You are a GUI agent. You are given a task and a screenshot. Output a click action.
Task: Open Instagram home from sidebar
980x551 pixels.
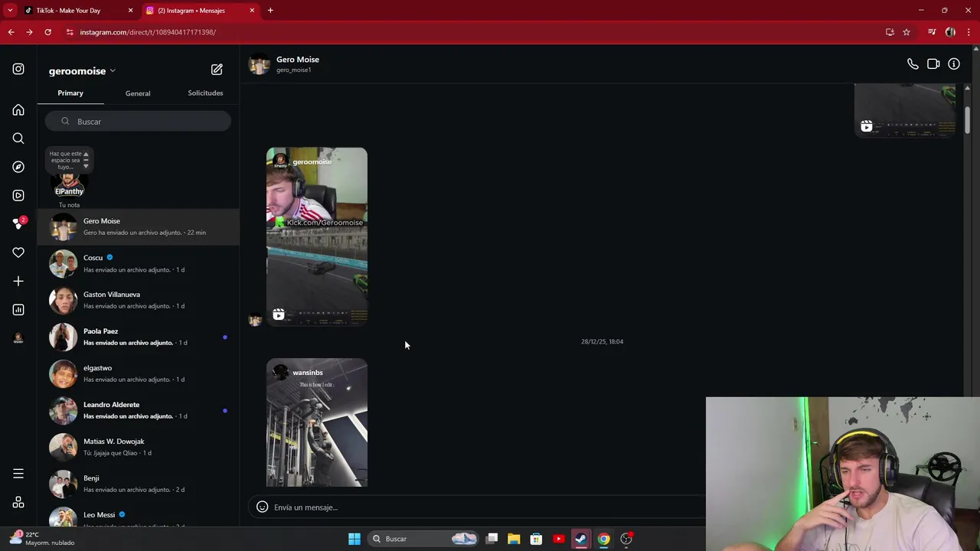point(18,110)
